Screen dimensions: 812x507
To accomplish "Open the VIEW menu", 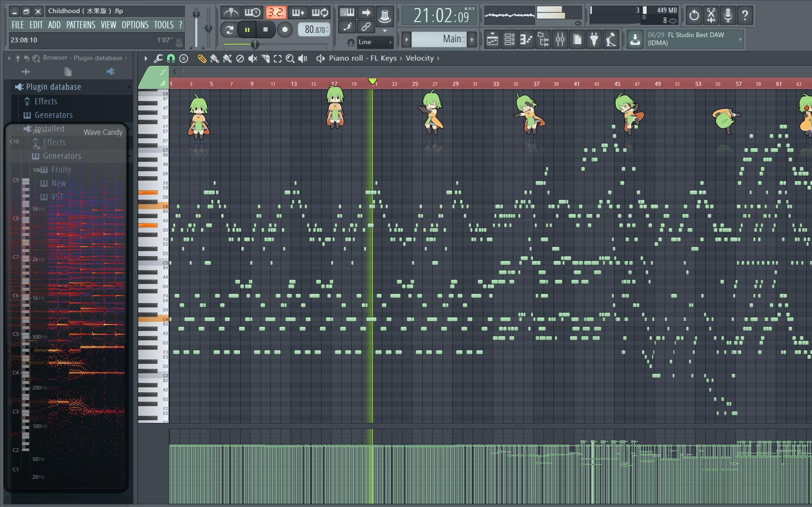I will coord(109,25).
